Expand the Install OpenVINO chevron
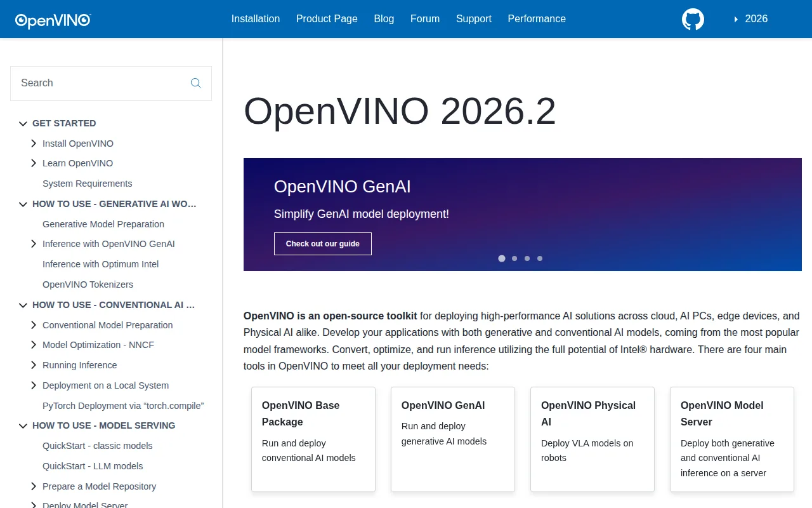This screenshot has width=812, height=508. coord(34,144)
